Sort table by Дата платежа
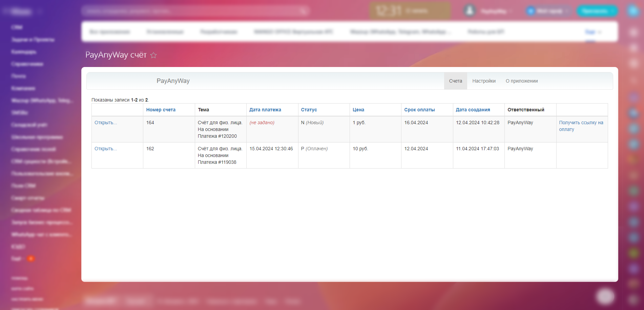This screenshot has width=644, height=310. [265, 110]
